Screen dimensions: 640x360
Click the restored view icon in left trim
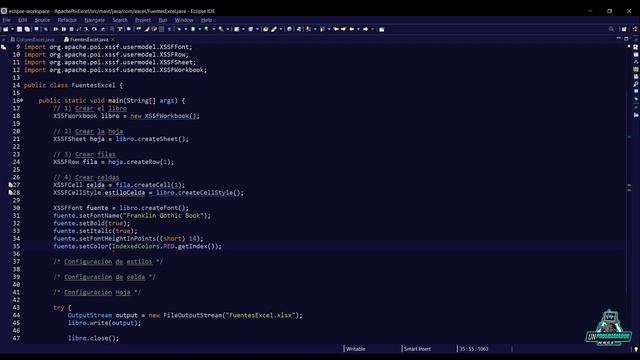4,47
